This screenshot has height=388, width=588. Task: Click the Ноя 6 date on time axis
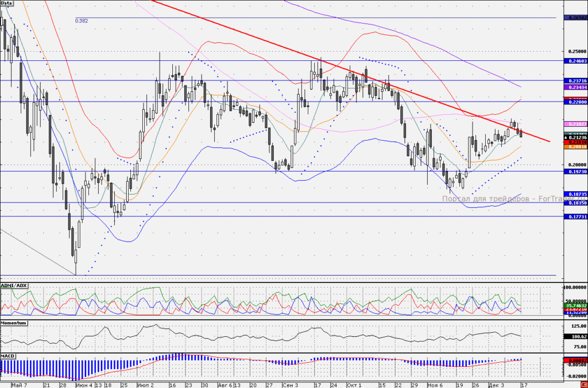click(435, 385)
